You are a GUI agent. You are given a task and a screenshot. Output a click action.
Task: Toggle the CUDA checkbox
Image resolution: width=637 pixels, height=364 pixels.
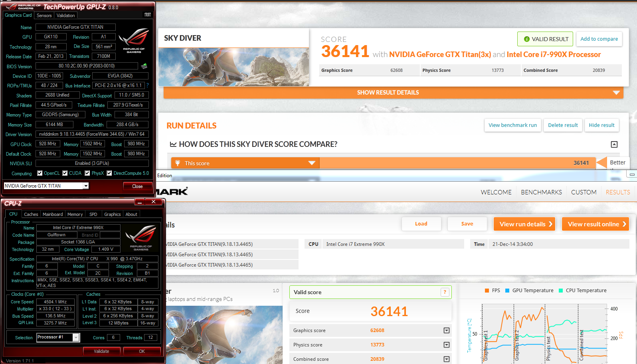[65, 173]
